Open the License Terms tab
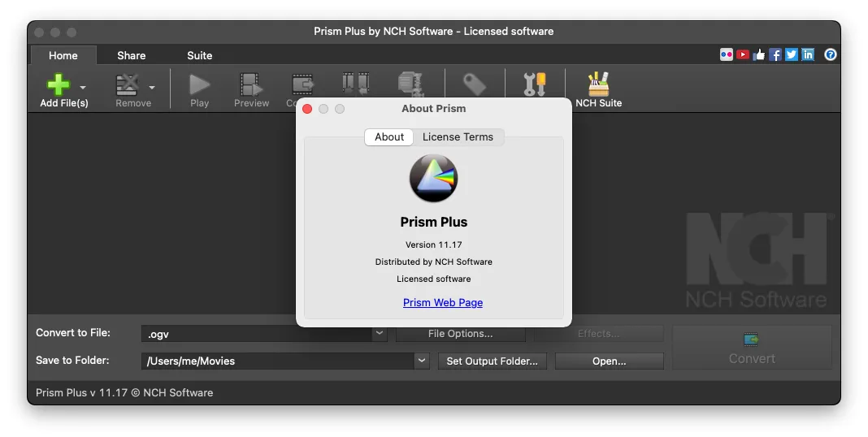 458,136
